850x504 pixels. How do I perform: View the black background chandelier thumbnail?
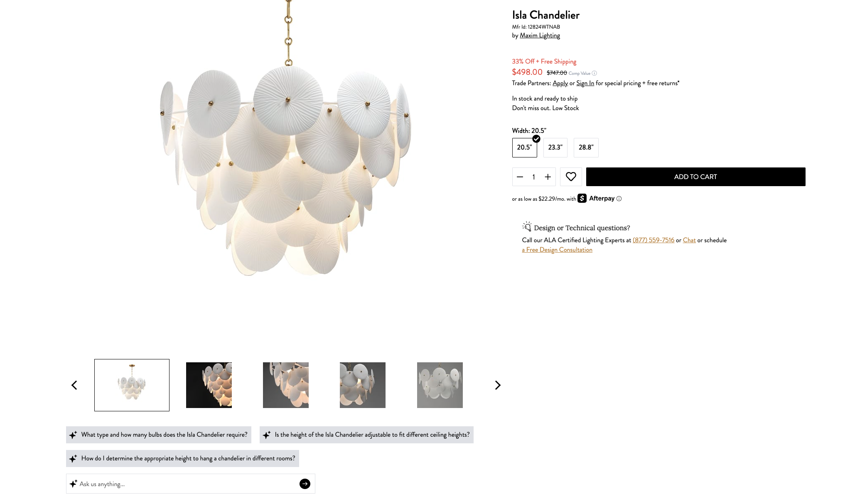click(x=209, y=385)
